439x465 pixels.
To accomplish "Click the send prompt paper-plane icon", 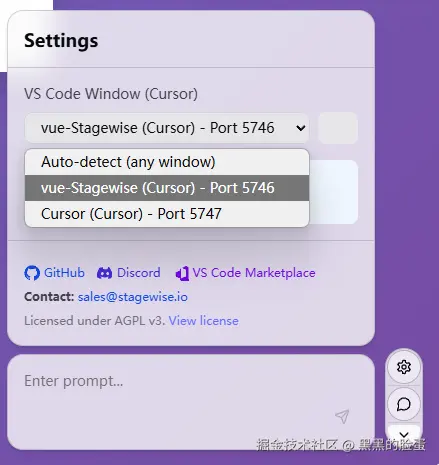I will click(x=342, y=416).
